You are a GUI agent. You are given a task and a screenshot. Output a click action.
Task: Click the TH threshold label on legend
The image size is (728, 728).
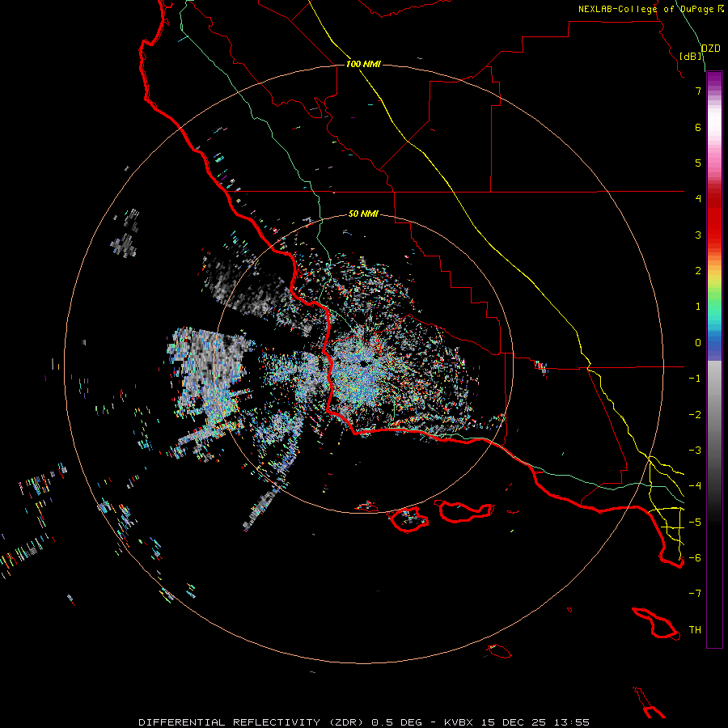point(695,630)
